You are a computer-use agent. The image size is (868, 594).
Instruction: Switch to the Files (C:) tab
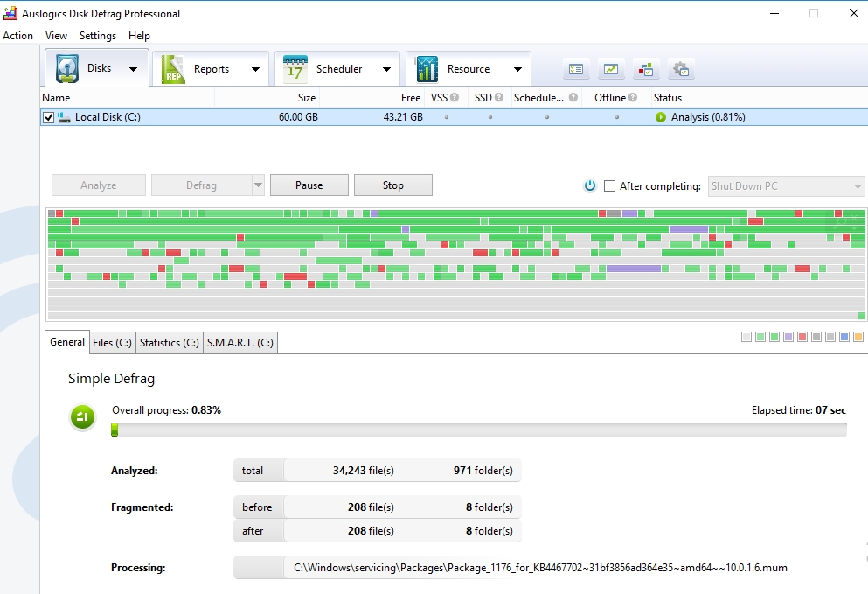[112, 343]
